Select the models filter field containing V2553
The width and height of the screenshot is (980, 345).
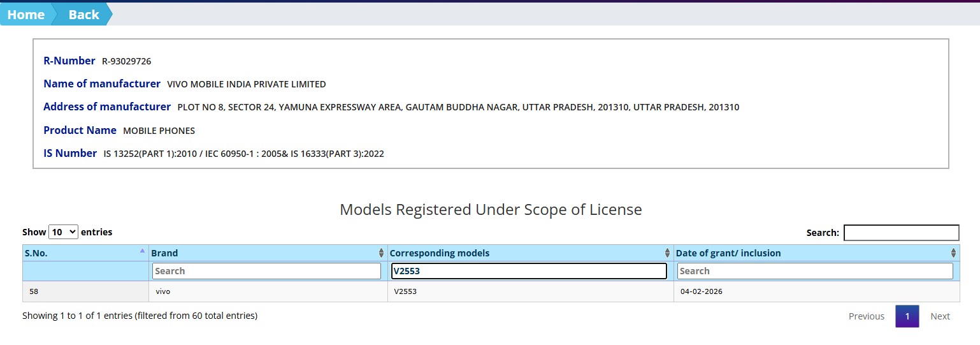pyautogui.click(x=528, y=271)
